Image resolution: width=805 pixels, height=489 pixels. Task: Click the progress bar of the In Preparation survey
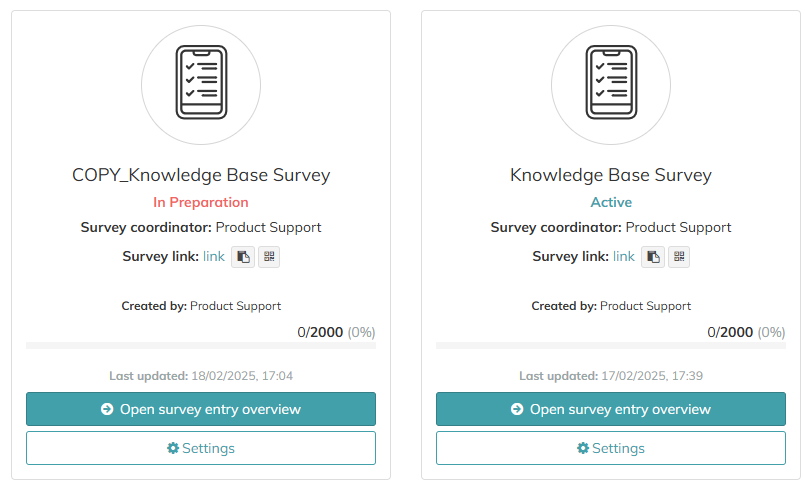(x=201, y=346)
